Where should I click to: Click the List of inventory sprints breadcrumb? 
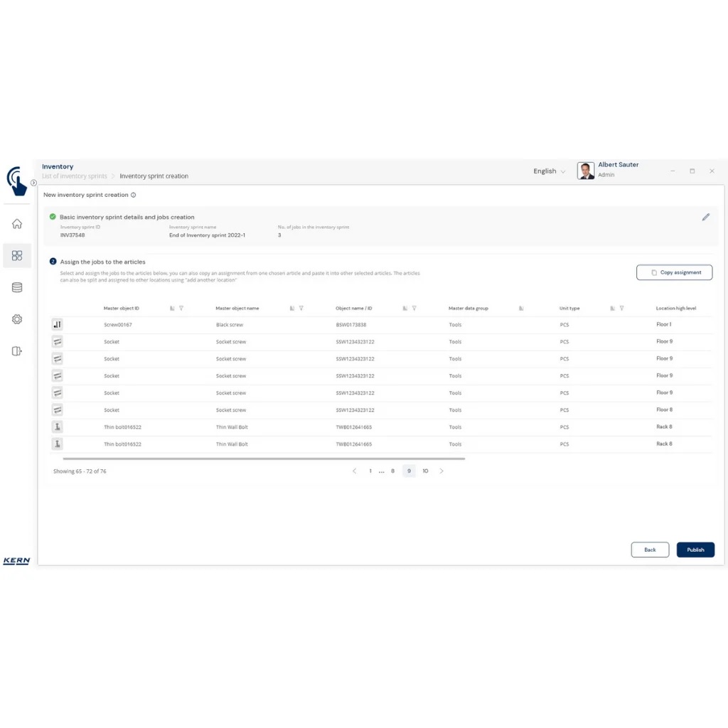pyautogui.click(x=75, y=176)
